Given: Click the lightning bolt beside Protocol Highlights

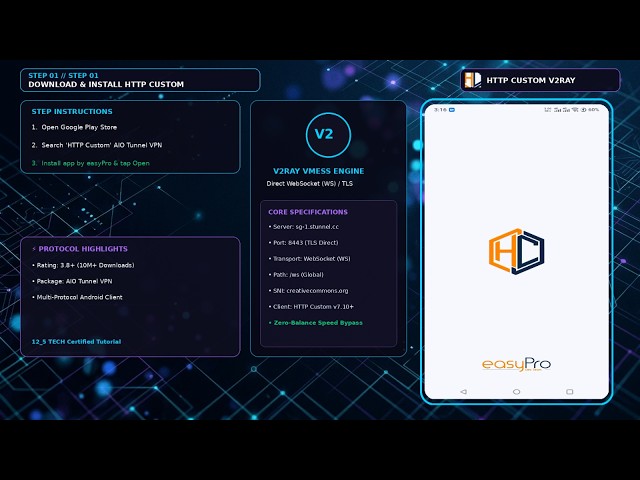Looking at the screenshot, I should tap(34, 249).
